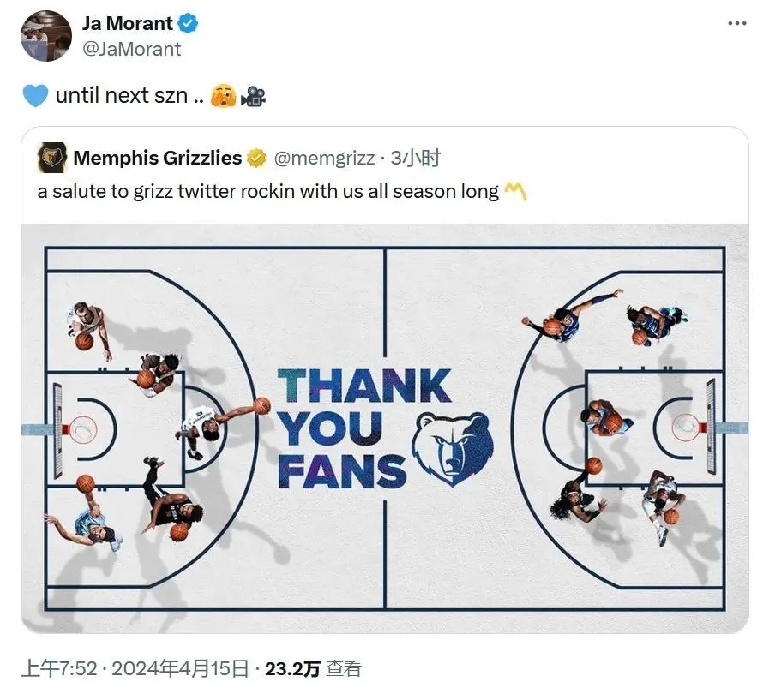Open the Ja Morant display name link
This screenshot has height=700, width=769.
pos(128,24)
